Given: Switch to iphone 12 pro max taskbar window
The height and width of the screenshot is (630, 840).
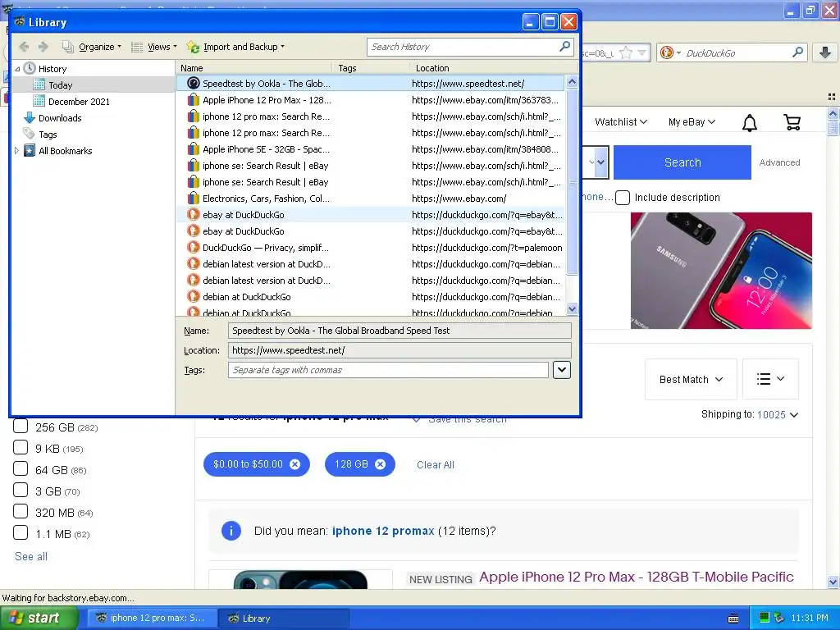Looking at the screenshot, I should pyautogui.click(x=152, y=619).
